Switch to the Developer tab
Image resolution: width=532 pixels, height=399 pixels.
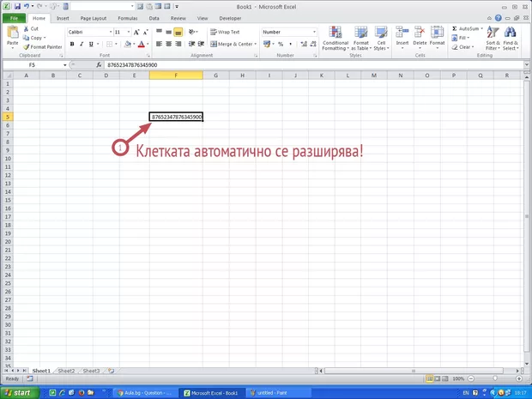point(230,18)
